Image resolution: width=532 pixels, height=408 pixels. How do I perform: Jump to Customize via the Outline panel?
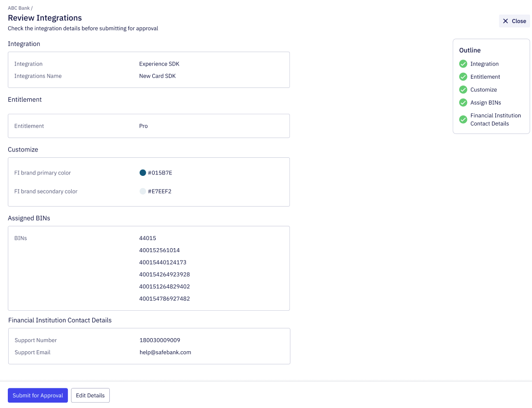click(483, 89)
